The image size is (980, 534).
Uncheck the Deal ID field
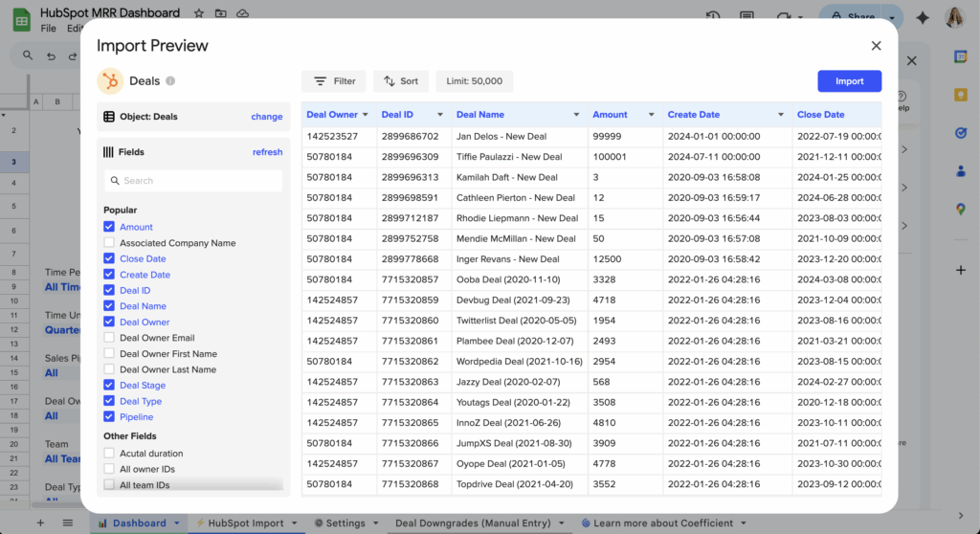[x=109, y=290]
